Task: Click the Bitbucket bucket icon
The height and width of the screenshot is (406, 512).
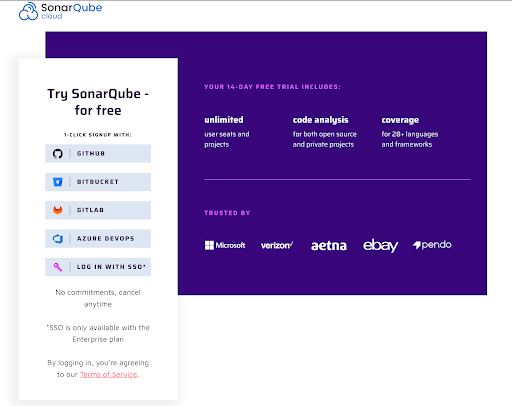Action: (58, 182)
